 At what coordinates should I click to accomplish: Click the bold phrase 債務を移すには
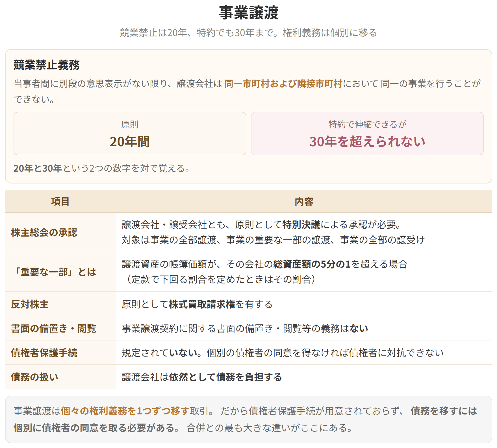coord(444,411)
